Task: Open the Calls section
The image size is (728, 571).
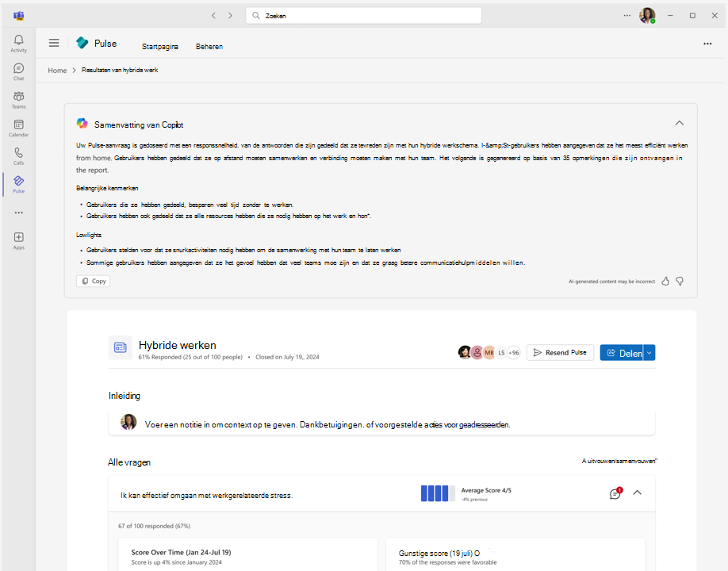Action: 17,155
